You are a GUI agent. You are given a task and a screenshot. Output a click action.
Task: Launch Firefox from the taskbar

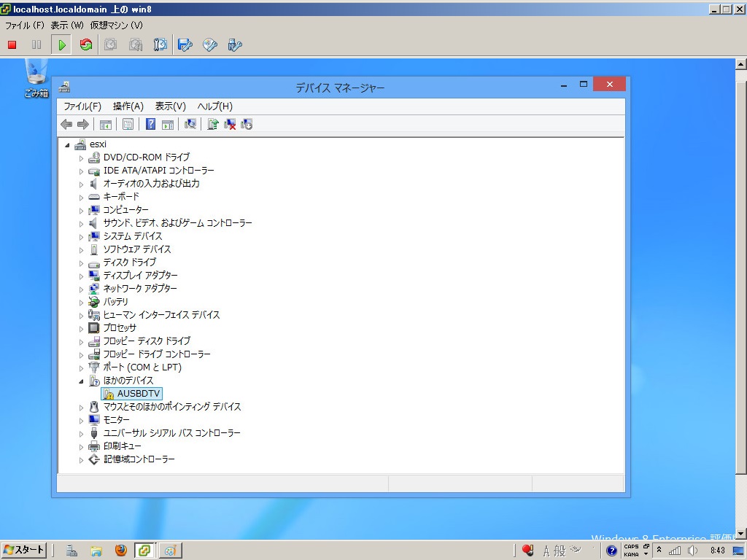pos(120,551)
